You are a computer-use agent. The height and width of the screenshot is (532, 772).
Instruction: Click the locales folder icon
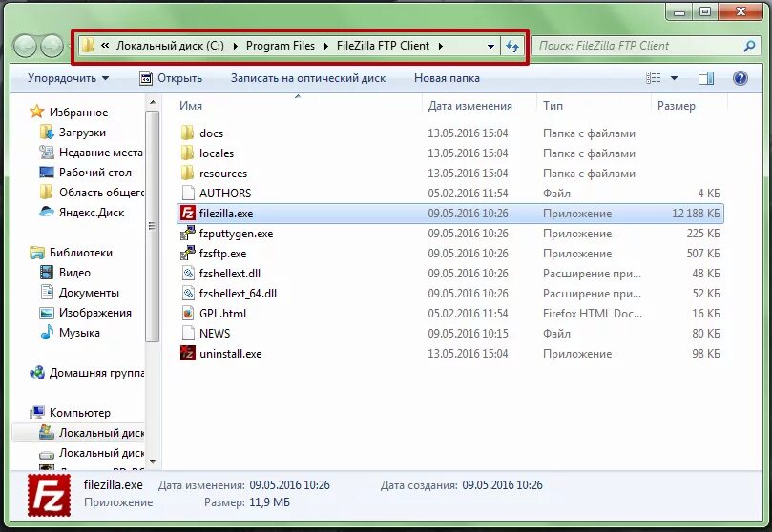tap(188, 153)
